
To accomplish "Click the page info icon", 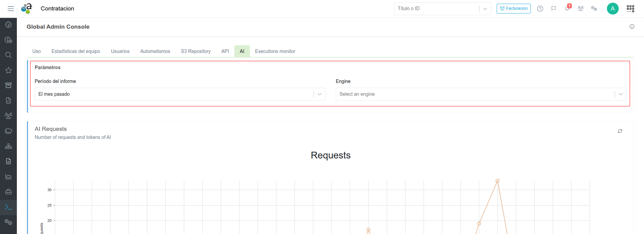I will (x=632, y=27).
